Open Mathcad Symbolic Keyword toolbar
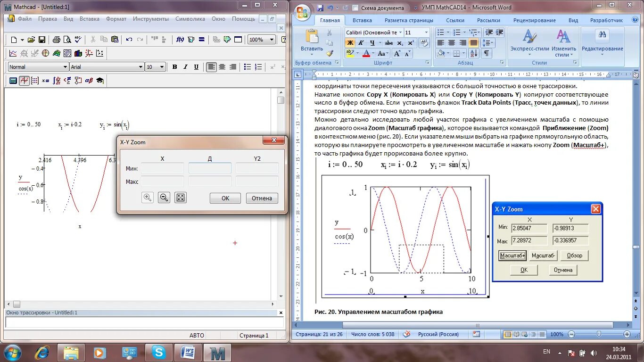644x362 pixels. click(x=100, y=81)
